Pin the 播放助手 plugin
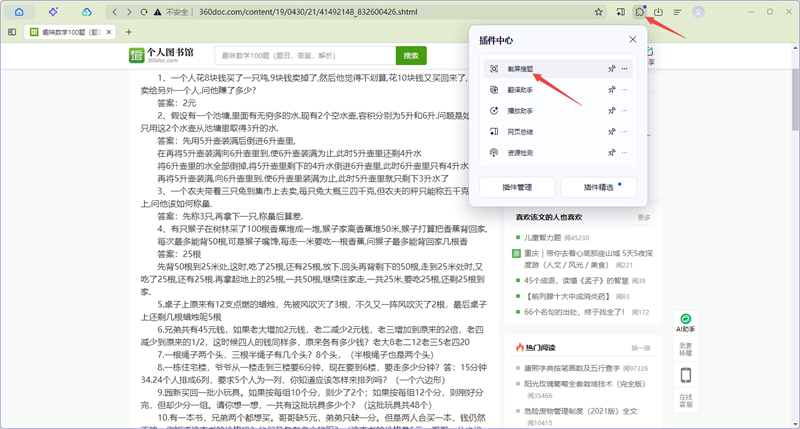This screenshot has width=800, height=429. (x=611, y=111)
